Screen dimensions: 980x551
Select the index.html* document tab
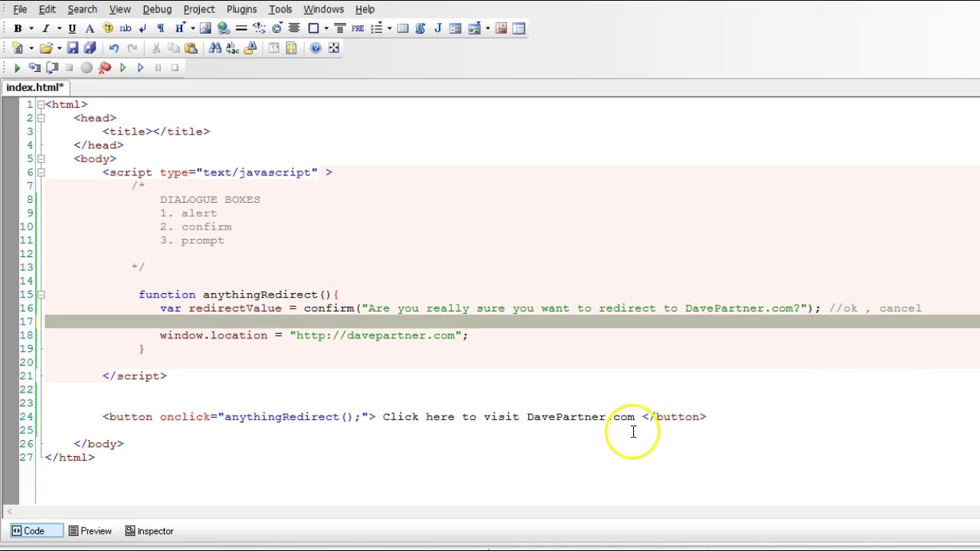[35, 87]
